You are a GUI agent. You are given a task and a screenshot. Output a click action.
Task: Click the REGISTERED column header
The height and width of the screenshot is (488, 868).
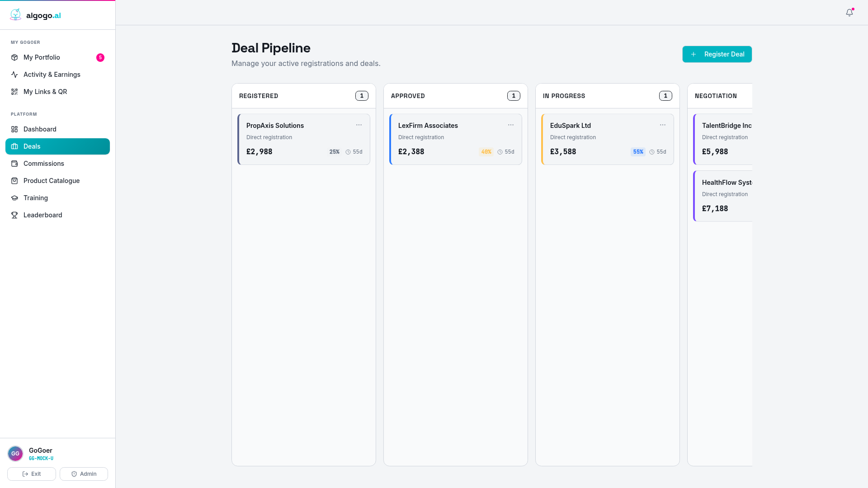point(259,96)
